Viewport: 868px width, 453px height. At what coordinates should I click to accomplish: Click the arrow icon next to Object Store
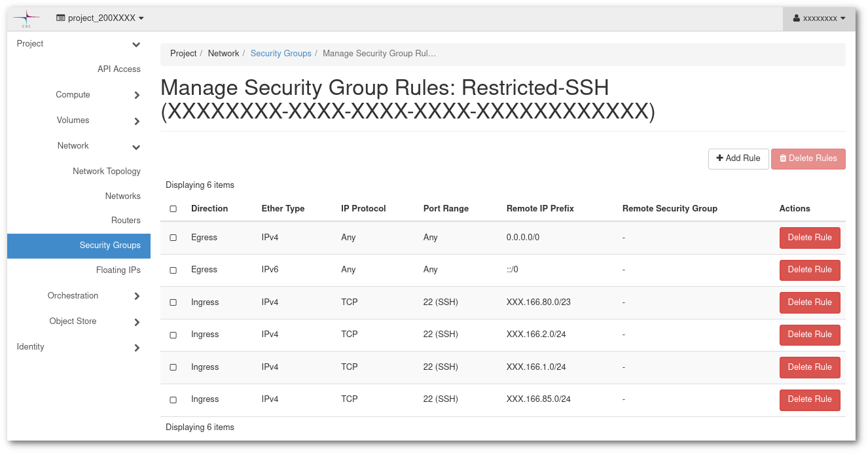coord(137,322)
